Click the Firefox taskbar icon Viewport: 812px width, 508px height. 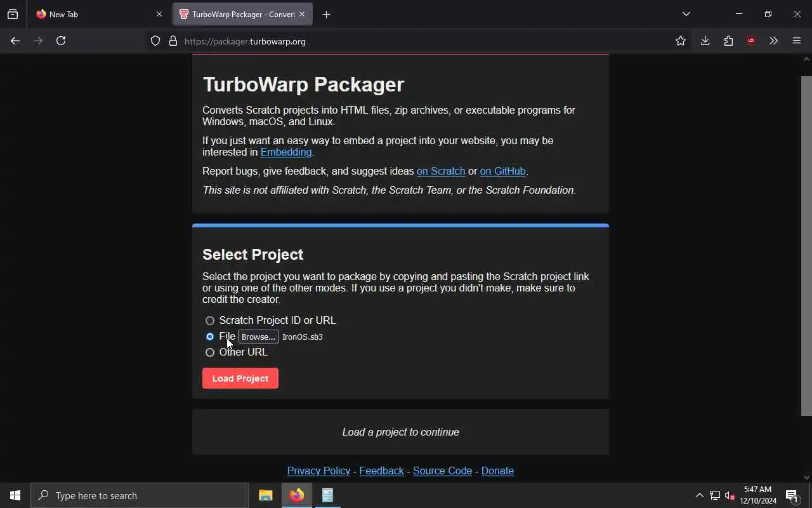coord(296,495)
